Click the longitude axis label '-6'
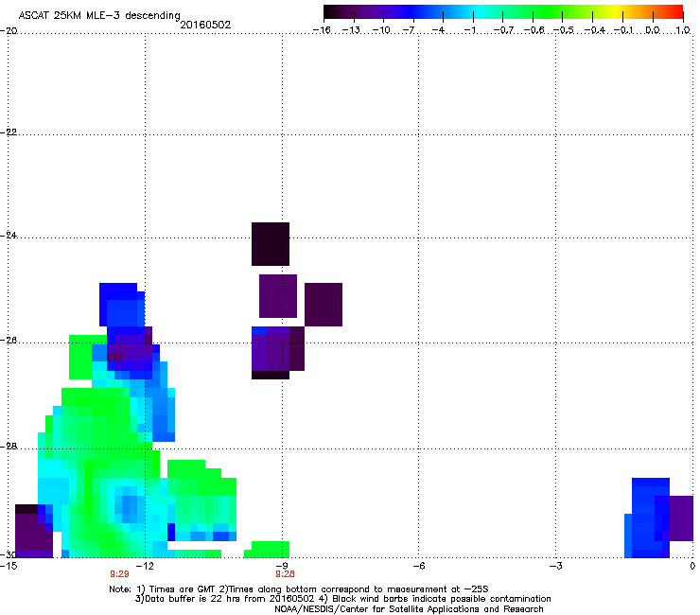 [419, 566]
